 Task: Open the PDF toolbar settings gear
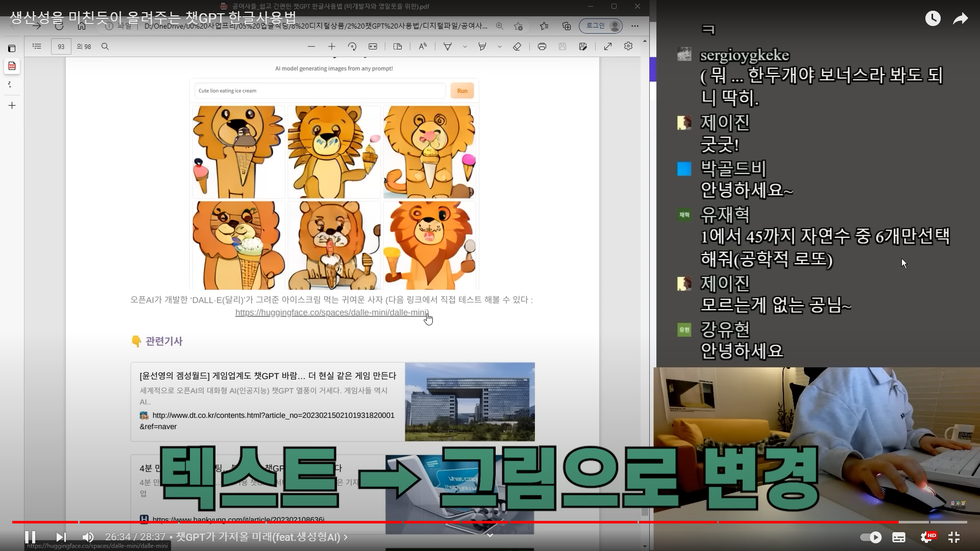(628, 46)
